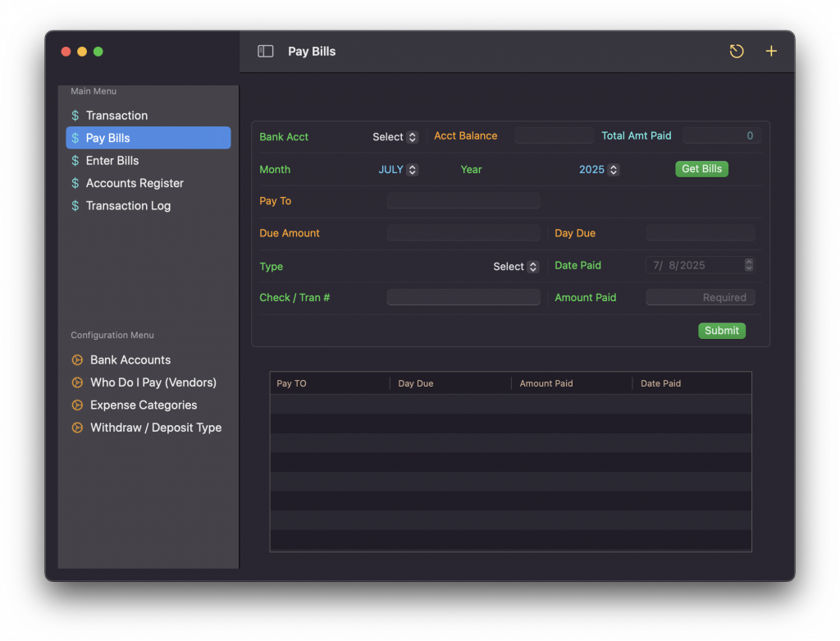Click the refresh history icon

[x=737, y=52]
